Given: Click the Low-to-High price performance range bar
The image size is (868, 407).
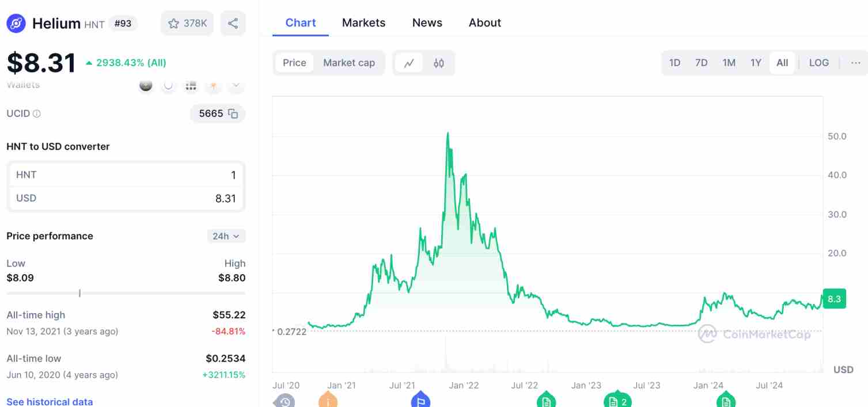Looking at the screenshot, I should (x=126, y=293).
